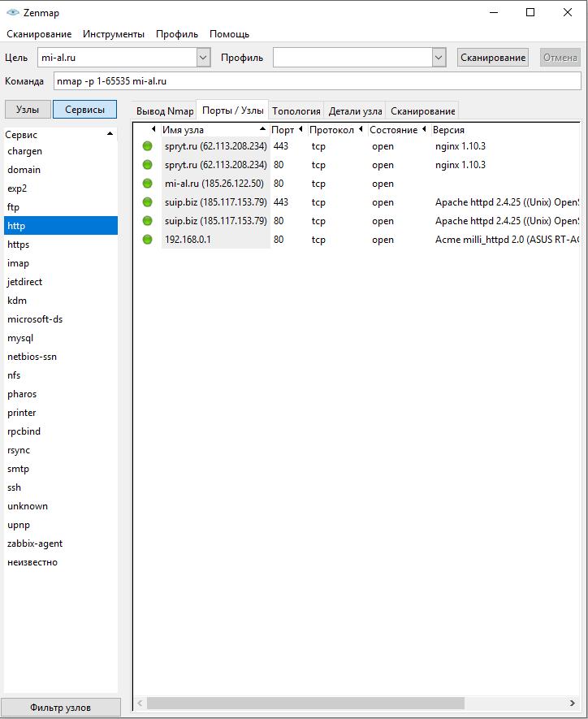The width and height of the screenshot is (588, 719).
Task: Click the Команда command input field
Action: click(x=317, y=81)
